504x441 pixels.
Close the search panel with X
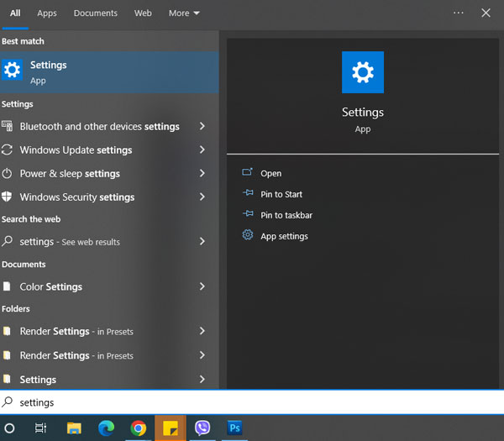[x=486, y=13]
